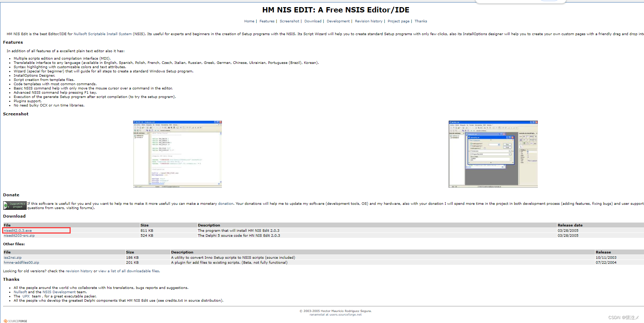This screenshot has height=323, width=644.
Task: Visit the Nullsoft link in Thanks
Action: pos(20,292)
